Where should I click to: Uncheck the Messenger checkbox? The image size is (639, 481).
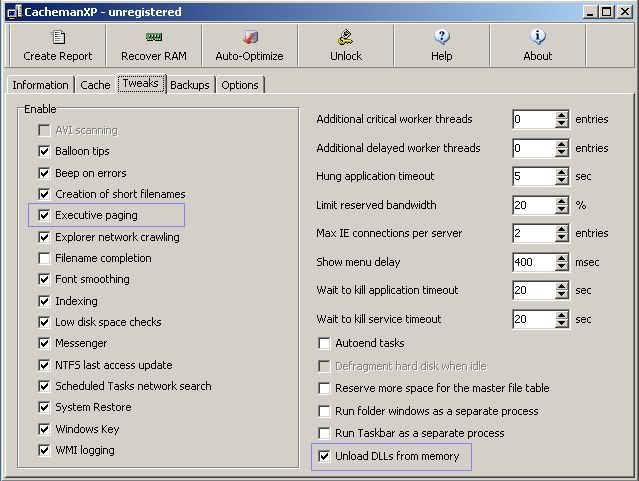[x=44, y=343]
